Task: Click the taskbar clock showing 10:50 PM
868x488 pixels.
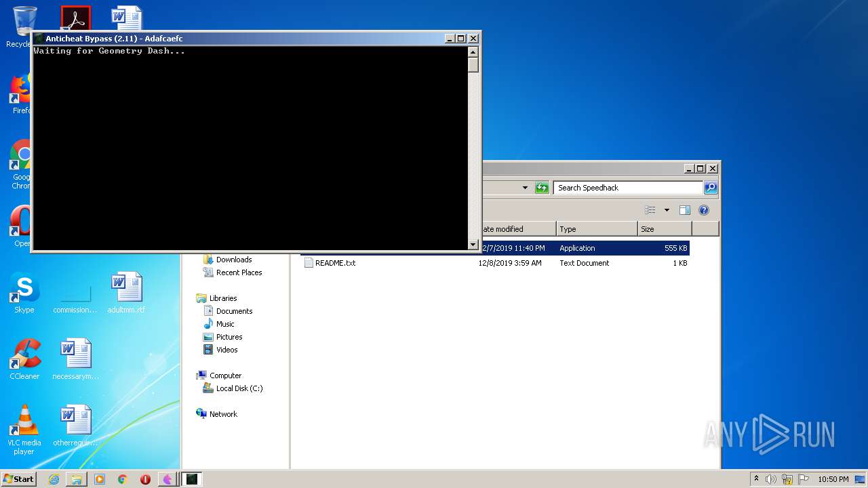Action: [833, 479]
